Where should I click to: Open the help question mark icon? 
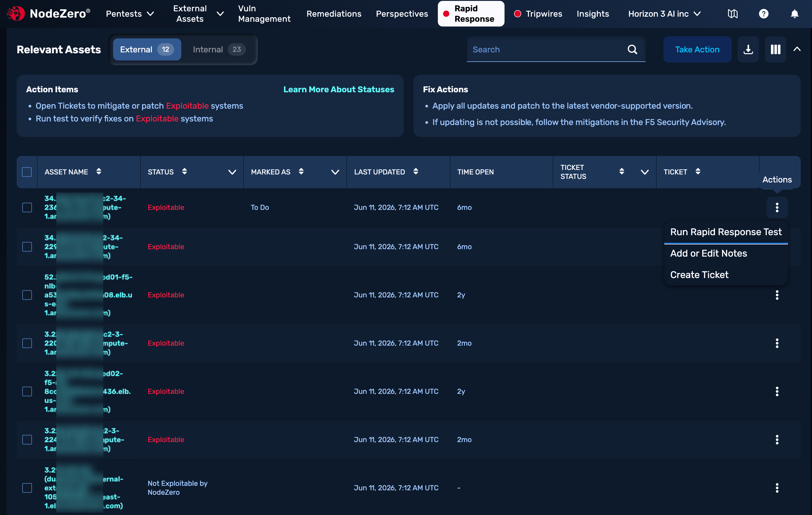[763, 14]
